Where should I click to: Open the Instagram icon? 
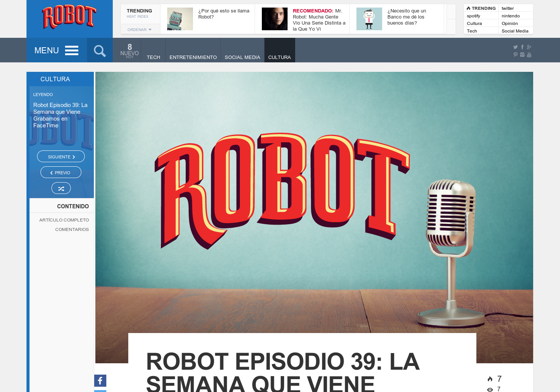522,55
